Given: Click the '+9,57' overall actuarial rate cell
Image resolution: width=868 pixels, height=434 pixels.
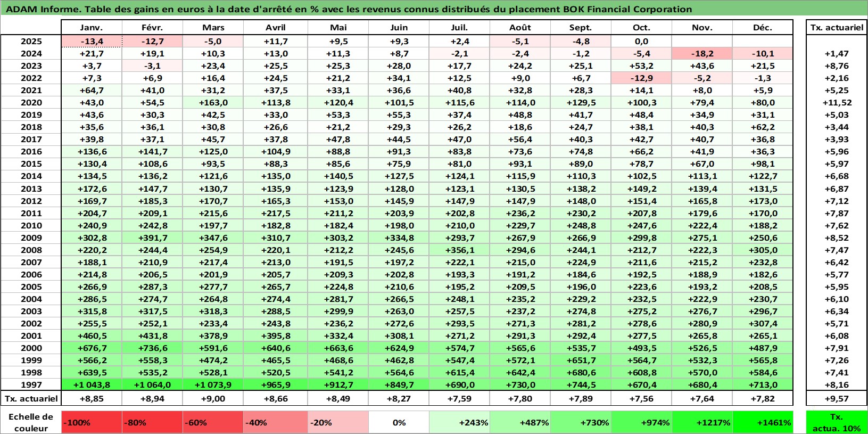Looking at the screenshot, I should pos(837,398).
